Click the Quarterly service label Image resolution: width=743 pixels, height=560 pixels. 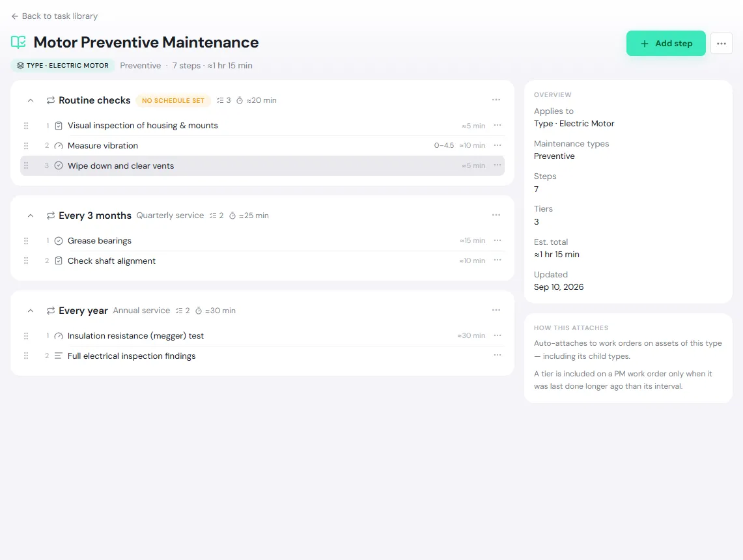tap(170, 216)
